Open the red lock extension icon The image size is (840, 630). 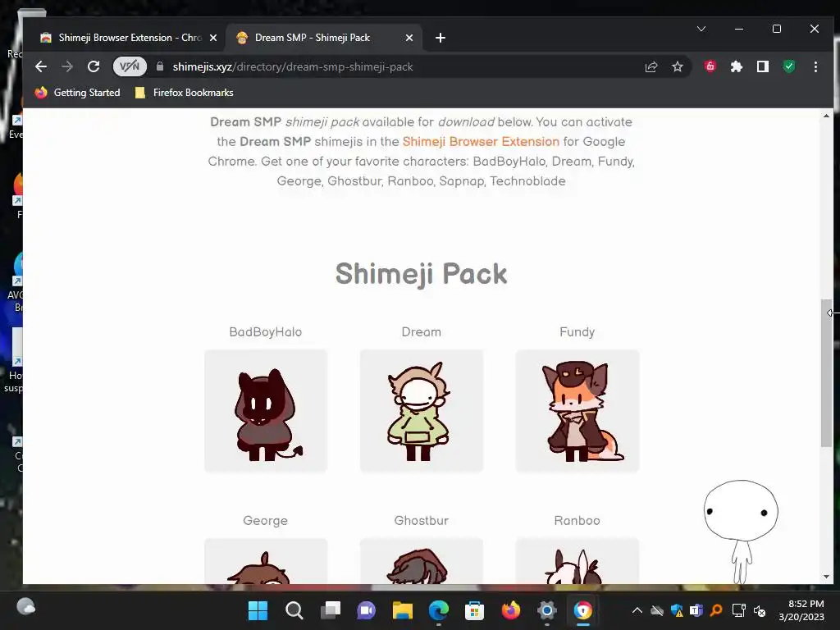pos(710,66)
